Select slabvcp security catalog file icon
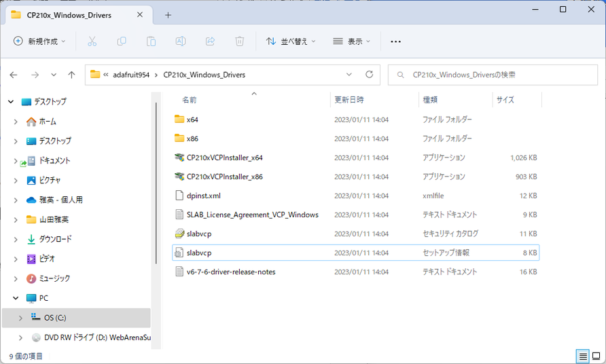The image size is (606, 364). (179, 234)
